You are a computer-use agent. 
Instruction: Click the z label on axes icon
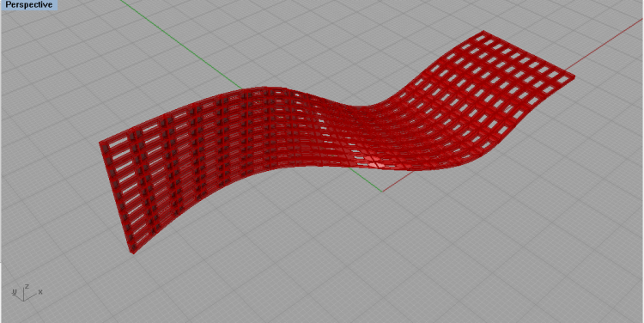click(x=27, y=286)
